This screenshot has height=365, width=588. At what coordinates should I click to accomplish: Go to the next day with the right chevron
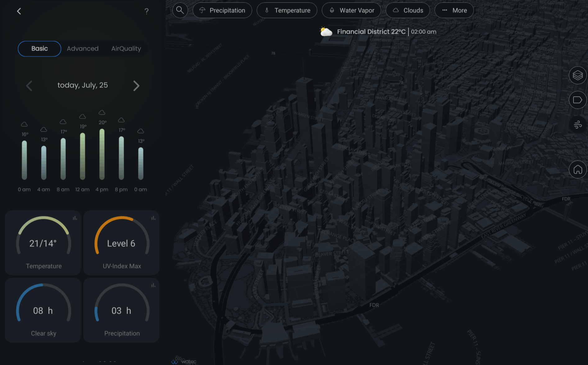[136, 86]
